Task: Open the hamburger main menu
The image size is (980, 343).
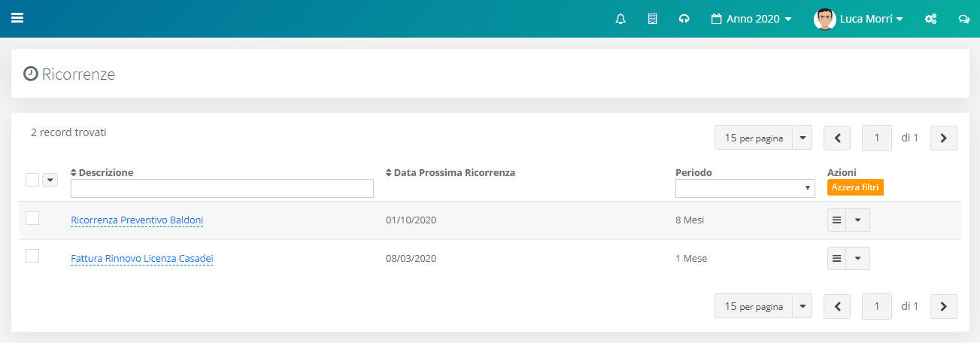Action: 17,19
